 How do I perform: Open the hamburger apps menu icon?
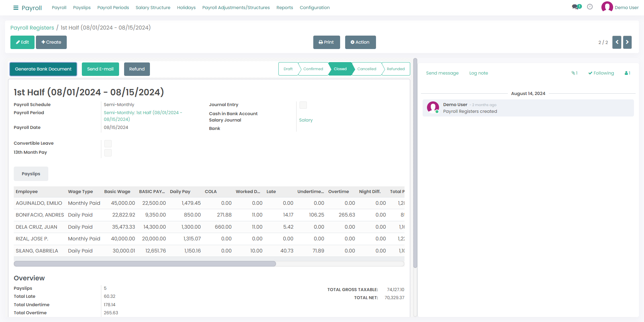16,8
